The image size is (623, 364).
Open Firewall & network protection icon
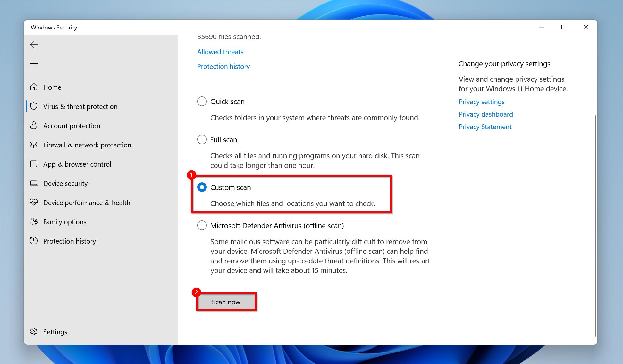(34, 145)
